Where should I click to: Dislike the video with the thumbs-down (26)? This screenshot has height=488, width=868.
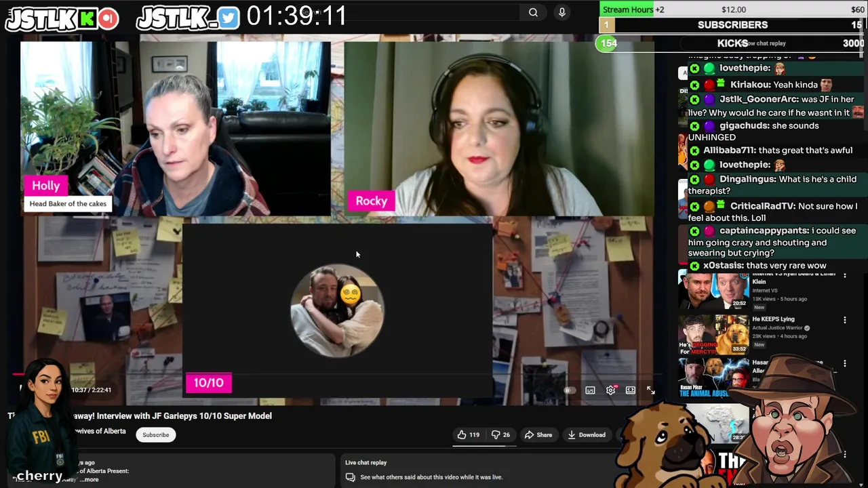pos(500,435)
